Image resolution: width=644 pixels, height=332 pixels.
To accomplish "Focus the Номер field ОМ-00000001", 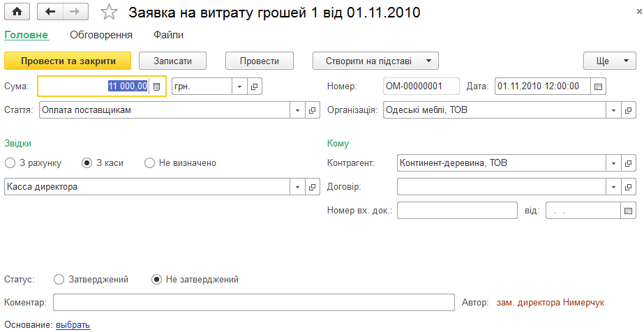I will point(421,86).
